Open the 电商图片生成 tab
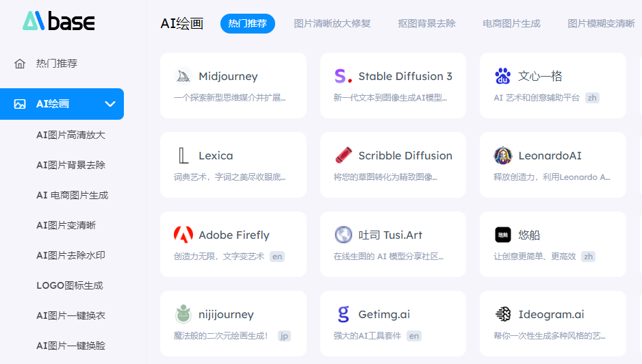This screenshot has width=642, height=364. (x=511, y=24)
